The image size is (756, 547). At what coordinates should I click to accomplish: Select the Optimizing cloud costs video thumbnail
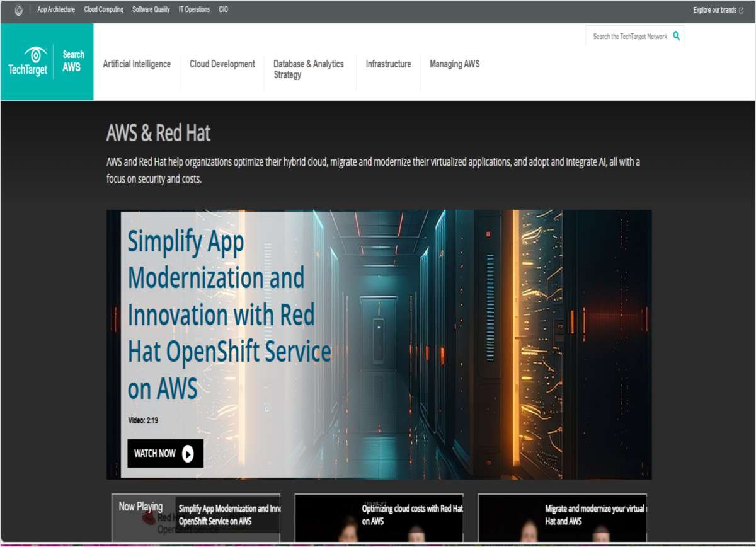click(x=379, y=517)
